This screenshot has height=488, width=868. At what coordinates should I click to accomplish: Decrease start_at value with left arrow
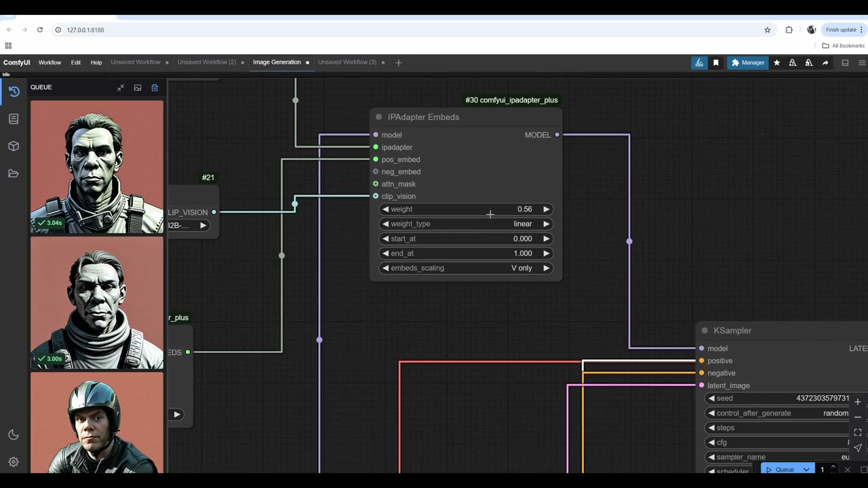click(386, 239)
